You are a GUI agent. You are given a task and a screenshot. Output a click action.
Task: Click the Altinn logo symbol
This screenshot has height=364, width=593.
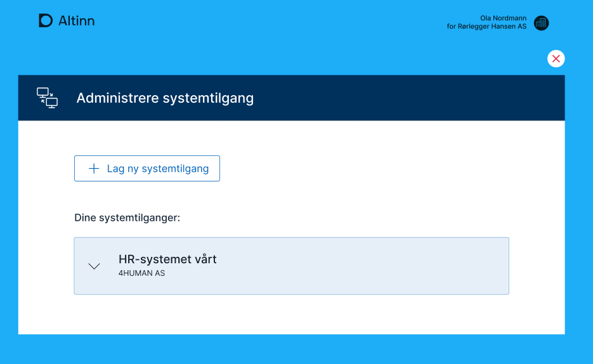coord(46,21)
